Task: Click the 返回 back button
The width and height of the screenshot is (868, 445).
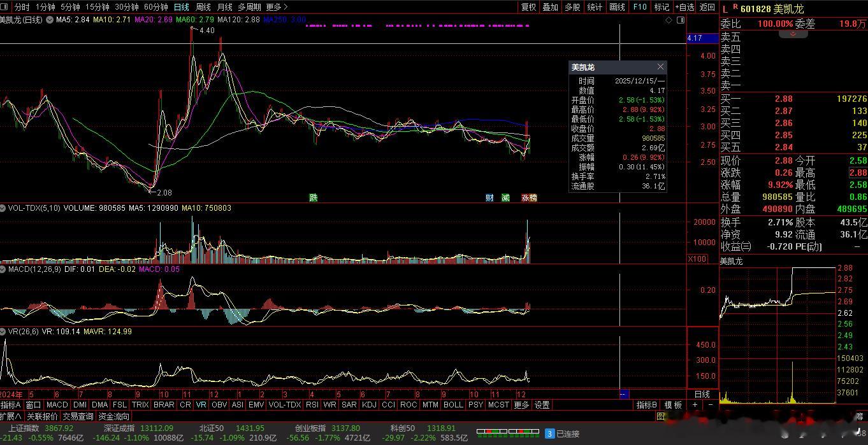Action: click(x=707, y=7)
